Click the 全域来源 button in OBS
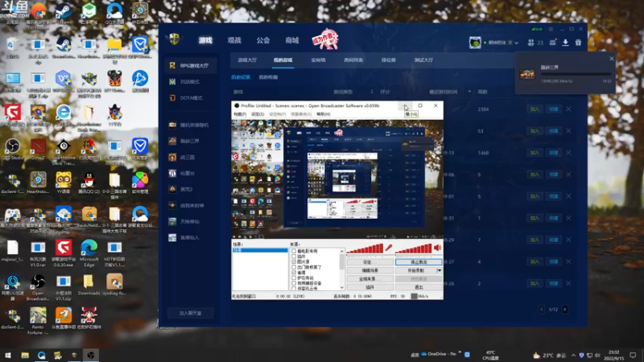This screenshot has width=644, height=362. pyautogui.click(x=369, y=278)
